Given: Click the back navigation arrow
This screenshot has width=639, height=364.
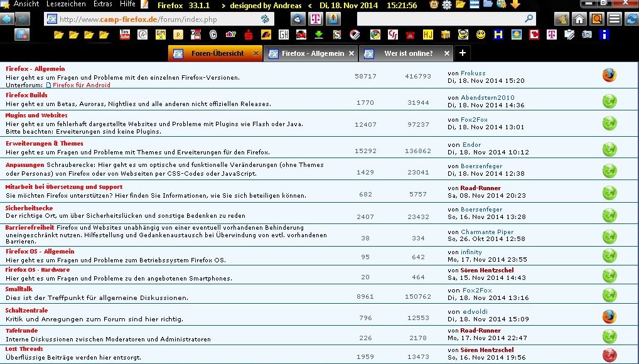Looking at the screenshot, I should (x=7, y=19).
